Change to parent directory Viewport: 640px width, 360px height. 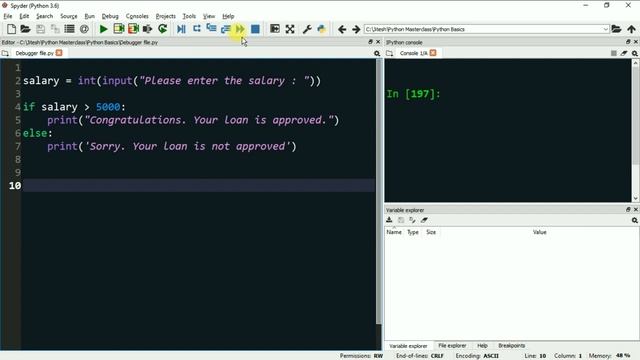(631, 29)
